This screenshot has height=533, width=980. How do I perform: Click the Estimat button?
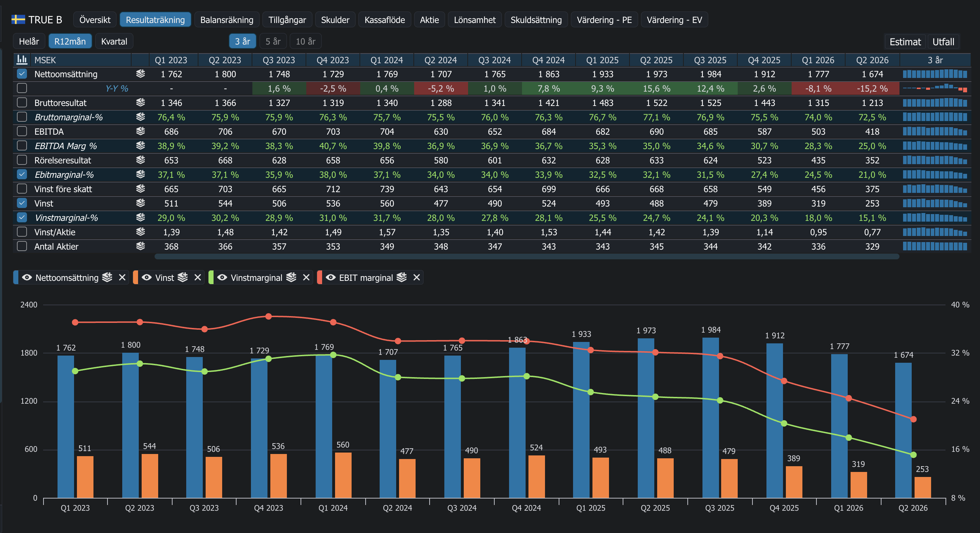(905, 41)
